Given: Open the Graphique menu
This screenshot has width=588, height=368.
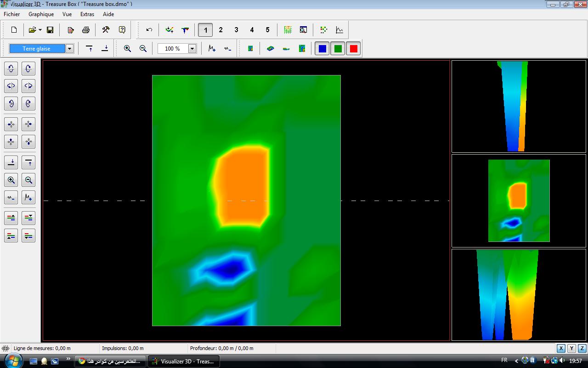Looking at the screenshot, I should coord(41,14).
